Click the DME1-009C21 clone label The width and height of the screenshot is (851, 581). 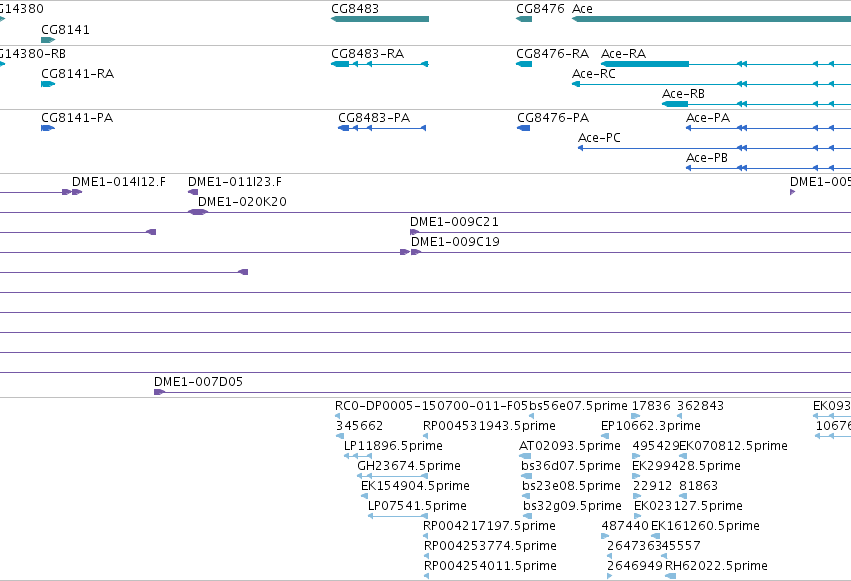click(454, 222)
